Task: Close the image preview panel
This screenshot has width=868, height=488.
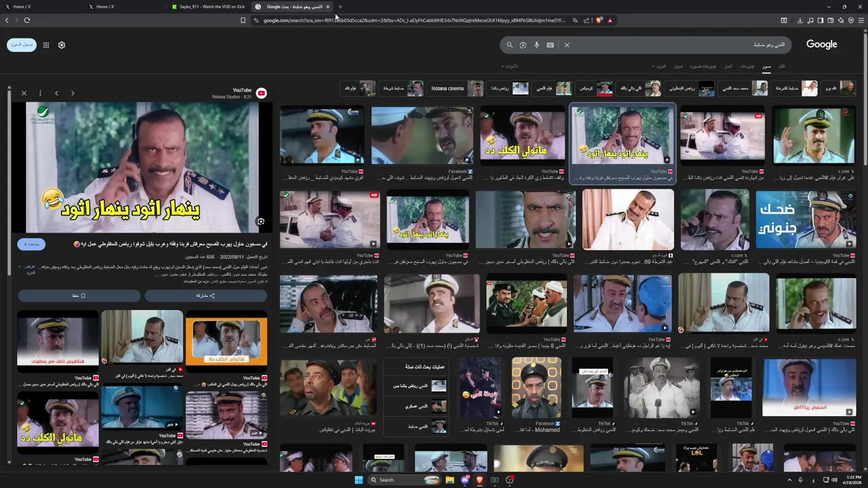Action: point(24,93)
